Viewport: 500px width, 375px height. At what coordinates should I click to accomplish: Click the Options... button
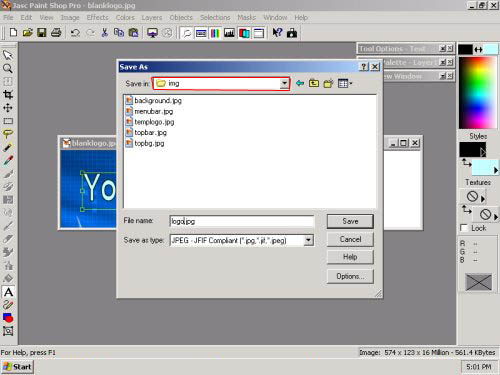click(350, 276)
